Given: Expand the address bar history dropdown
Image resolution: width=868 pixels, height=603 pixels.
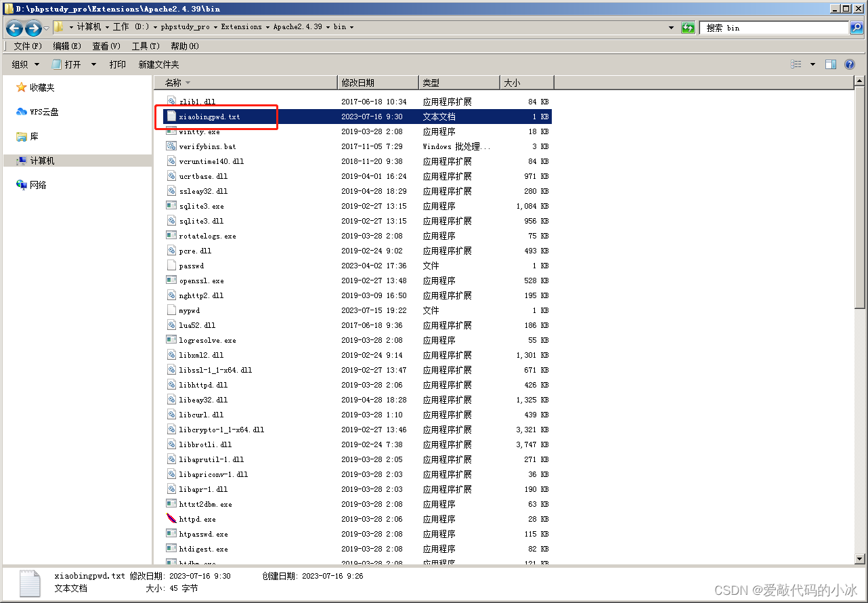Looking at the screenshot, I should (x=671, y=28).
